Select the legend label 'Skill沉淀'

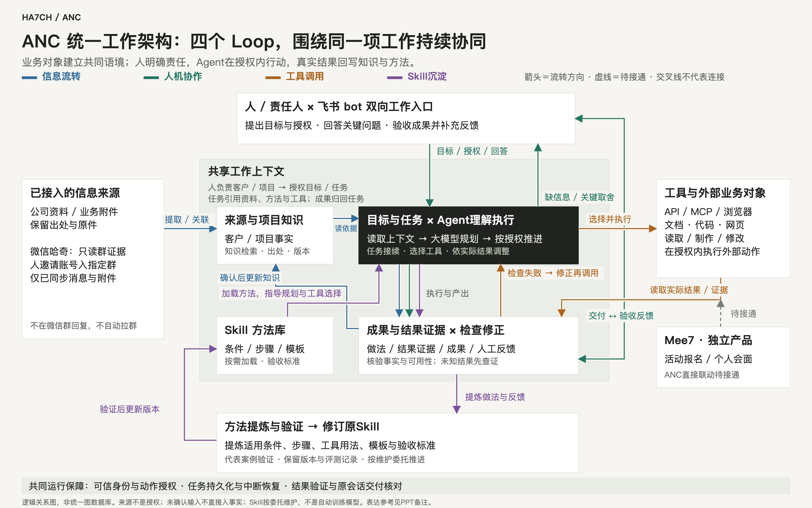[x=427, y=77]
